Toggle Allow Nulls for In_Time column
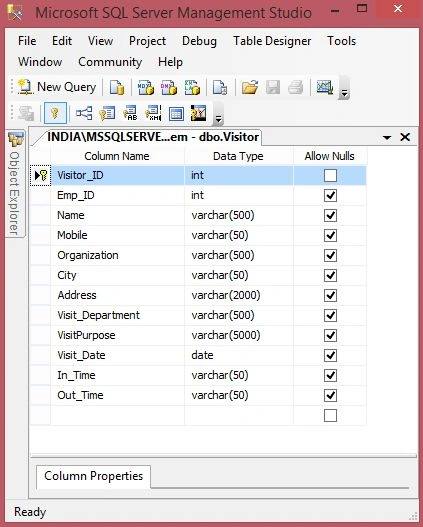 tap(330, 375)
